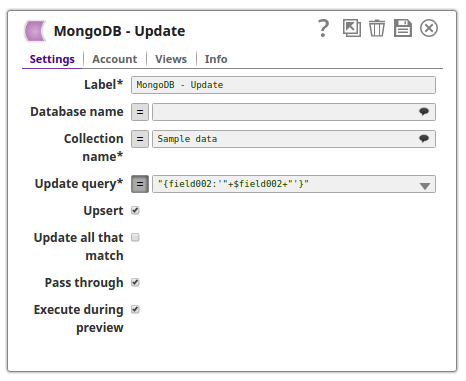Image resolution: width=466 pixels, height=381 pixels.
Task: Close the MongoDB - Update dialog
Action: (429, 28)
